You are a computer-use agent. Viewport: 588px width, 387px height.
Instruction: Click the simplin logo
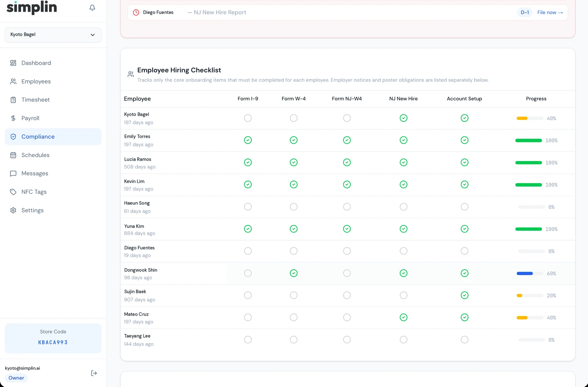32,7
